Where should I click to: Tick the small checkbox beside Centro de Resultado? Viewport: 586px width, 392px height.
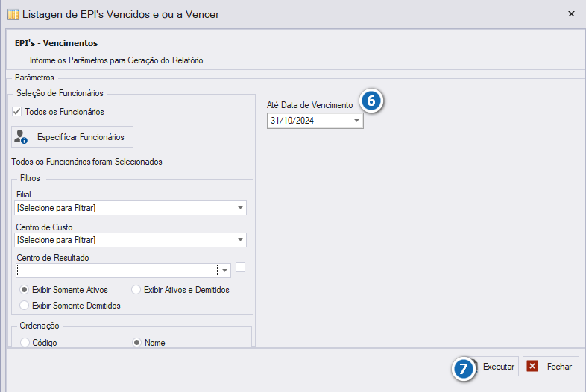[240, 268]
